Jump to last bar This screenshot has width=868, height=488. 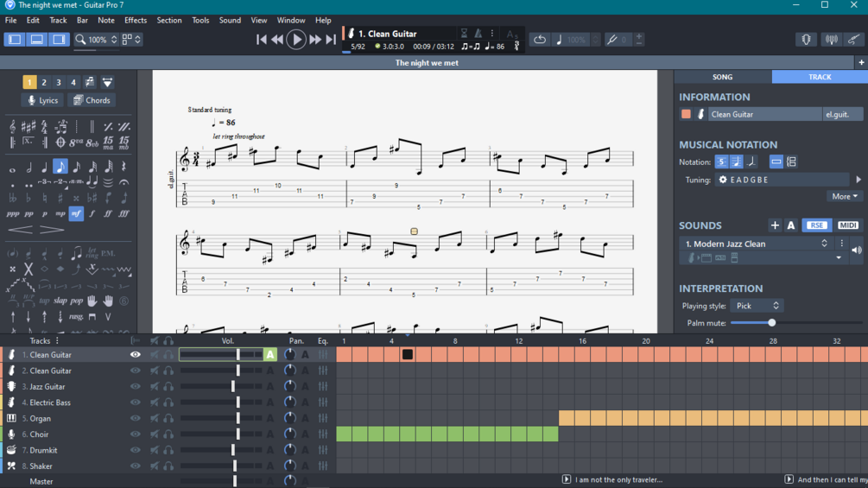coord(331,39)
